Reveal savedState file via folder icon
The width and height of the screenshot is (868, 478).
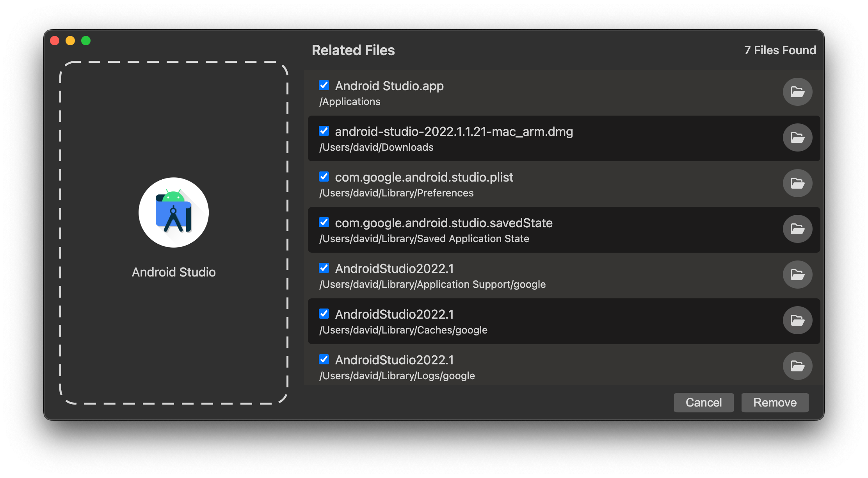(x=797, y=229)
